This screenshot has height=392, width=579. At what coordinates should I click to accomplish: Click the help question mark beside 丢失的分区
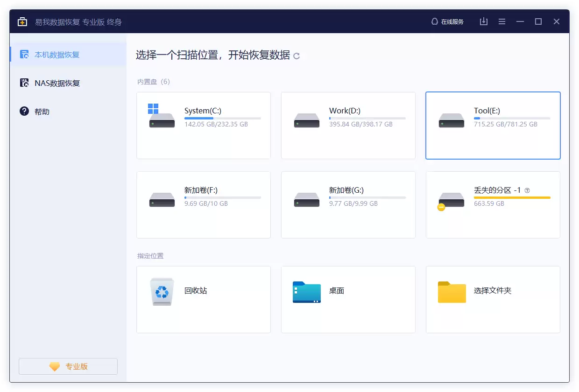[527, 190]
